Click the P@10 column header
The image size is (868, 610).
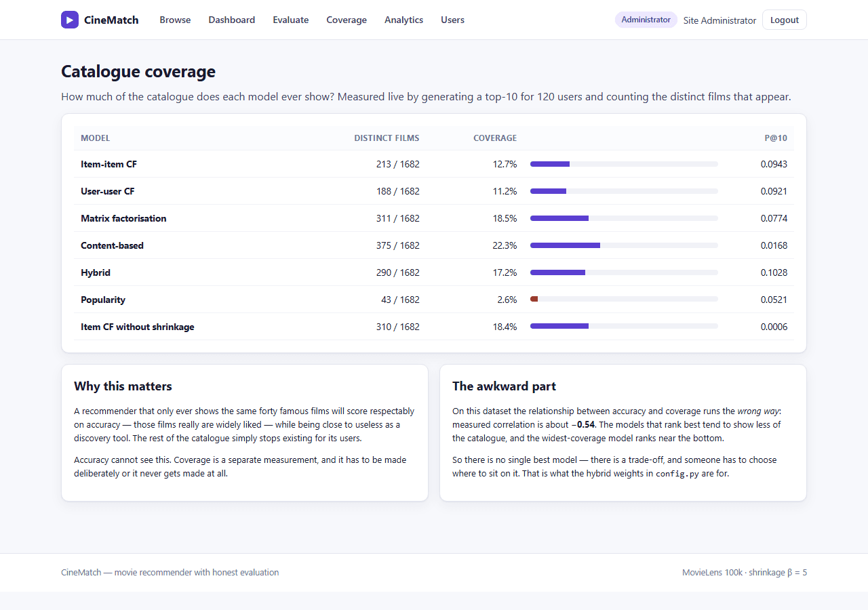pyautogui.click(x=776, y=138)
